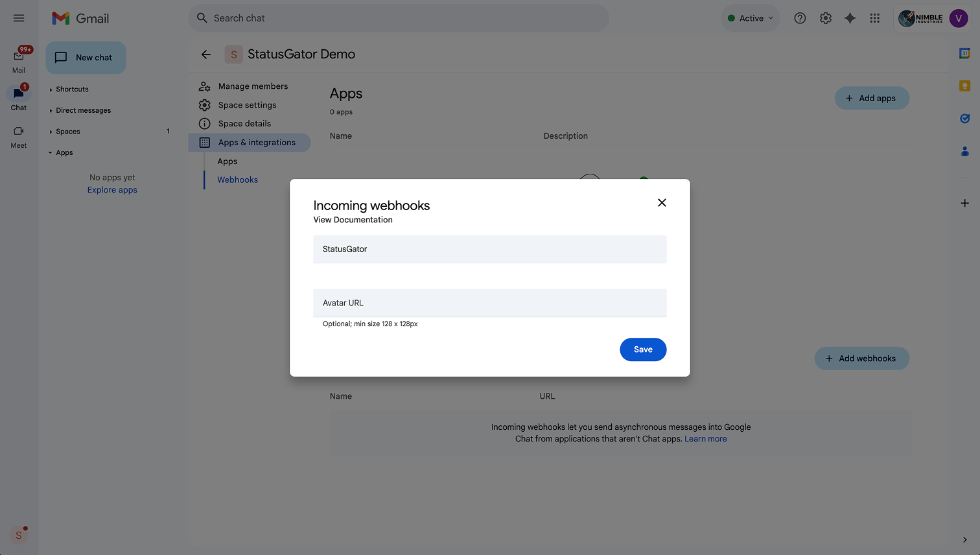Expand the Spaces section
The width and height of the screenshot is (980, 555).
[x=67, y=132]
